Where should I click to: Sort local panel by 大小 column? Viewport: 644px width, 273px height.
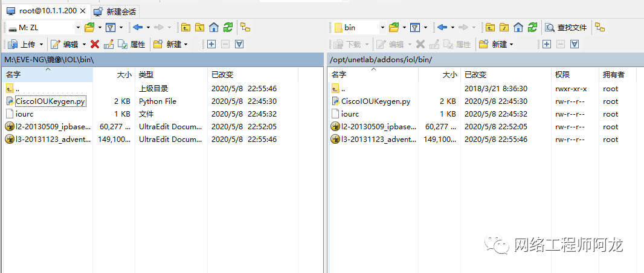tap(114, 75)
